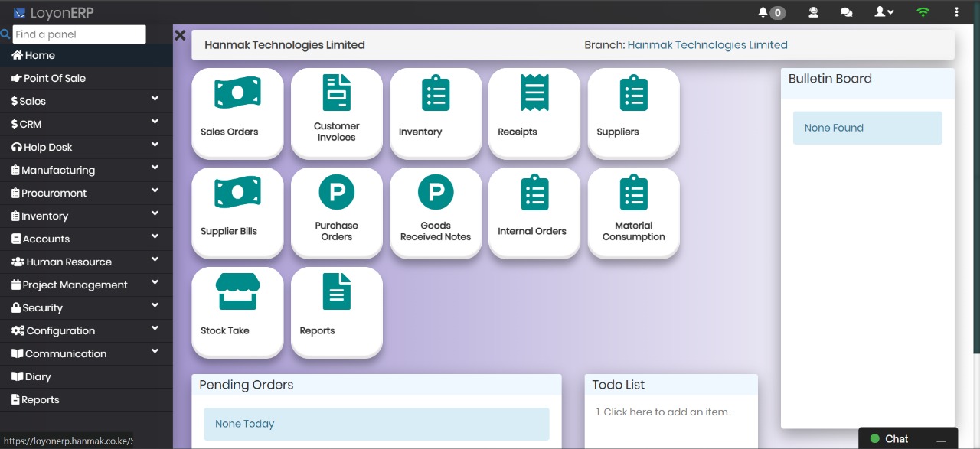Click the Receipts tile icon
This screenshot has height=449, width=980.
click(534, 93)
